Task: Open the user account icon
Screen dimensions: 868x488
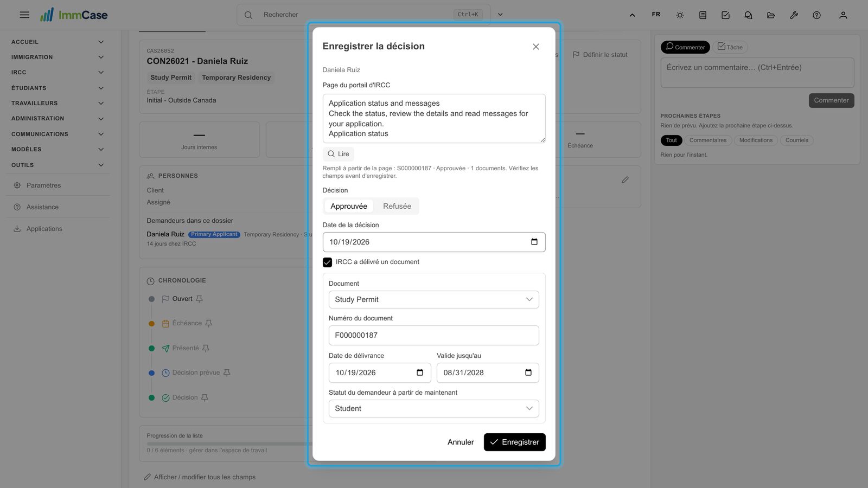Action: click(x=843, y=15)
